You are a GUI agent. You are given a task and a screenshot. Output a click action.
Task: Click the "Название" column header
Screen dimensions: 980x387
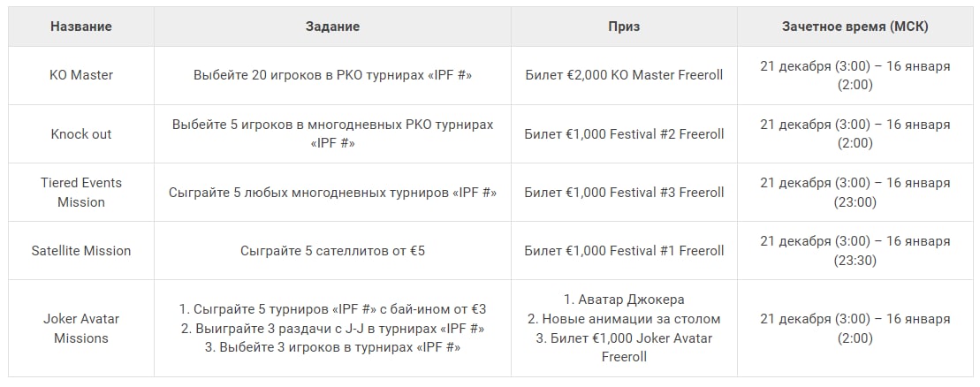pos(81,27)
